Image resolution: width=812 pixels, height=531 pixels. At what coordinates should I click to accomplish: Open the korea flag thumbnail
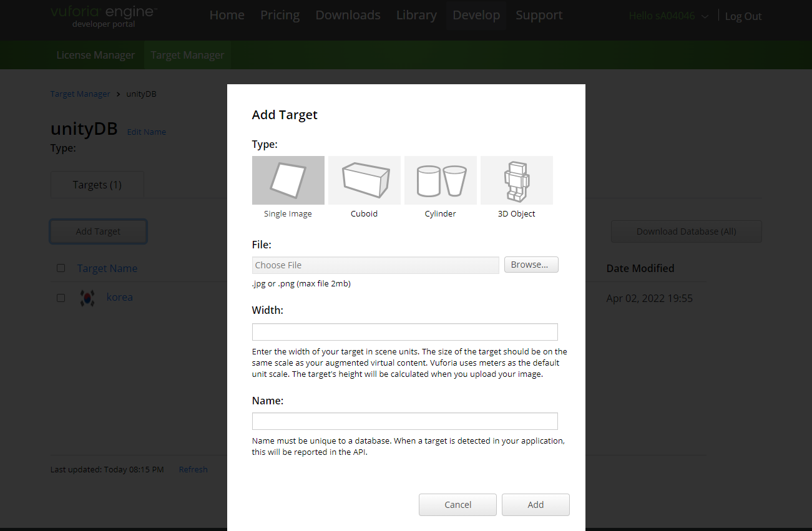point(87,298)
